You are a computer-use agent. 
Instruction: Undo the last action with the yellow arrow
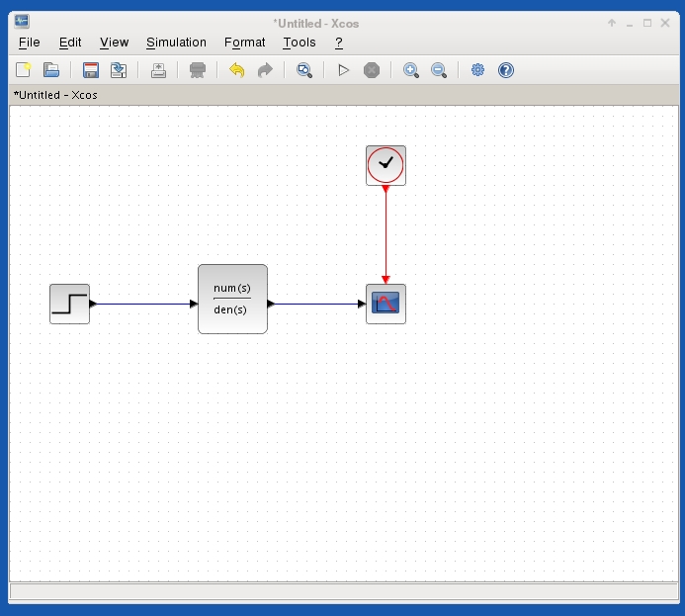pyautogui.click(x=237, y=70)
